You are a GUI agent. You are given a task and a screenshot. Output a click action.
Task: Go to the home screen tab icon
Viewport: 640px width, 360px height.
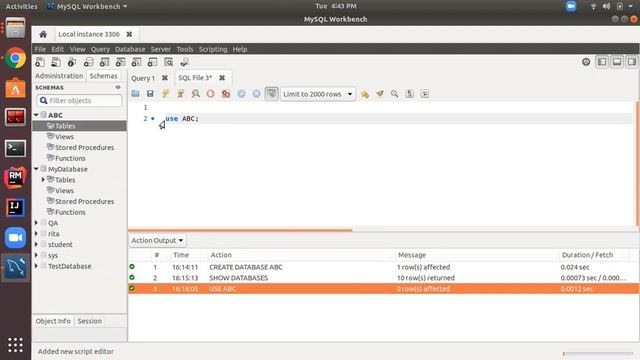(43, 34)
